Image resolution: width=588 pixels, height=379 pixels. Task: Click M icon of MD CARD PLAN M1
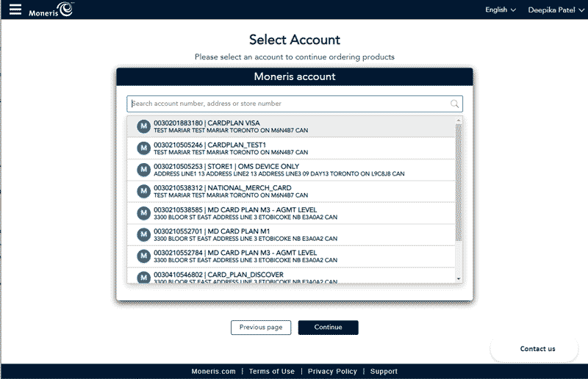143,235
